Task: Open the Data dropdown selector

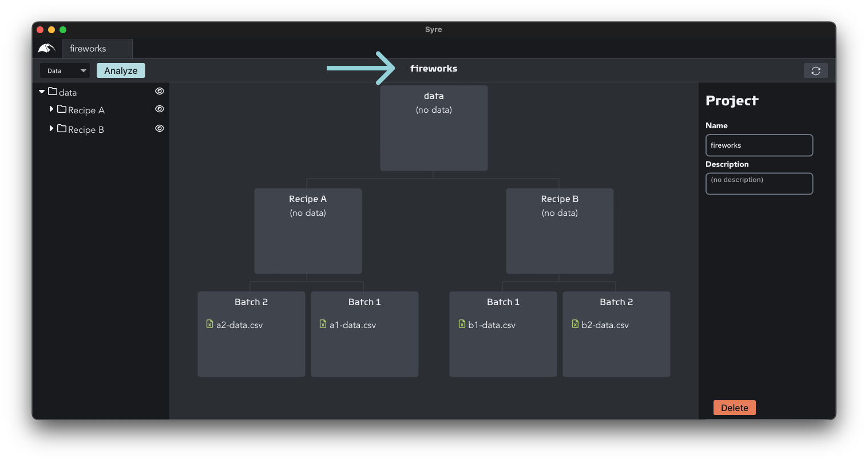Action: pos(65,71)
